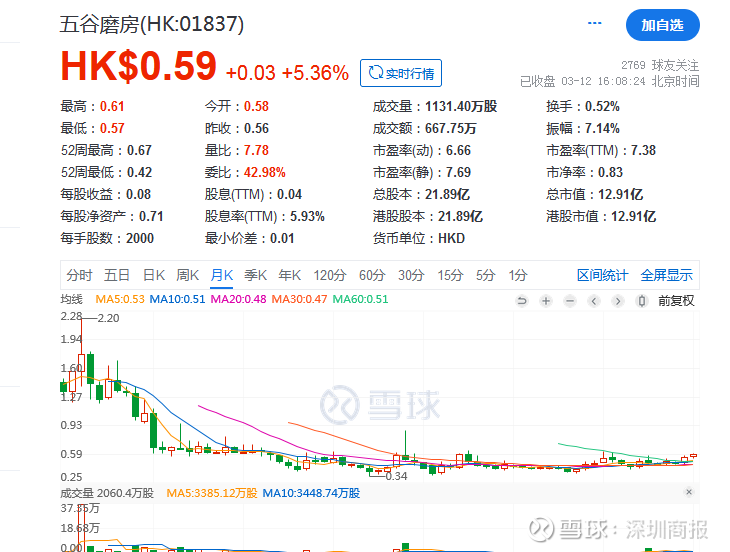Click the 成交量 1131.40万股 value

click(461, 107)
